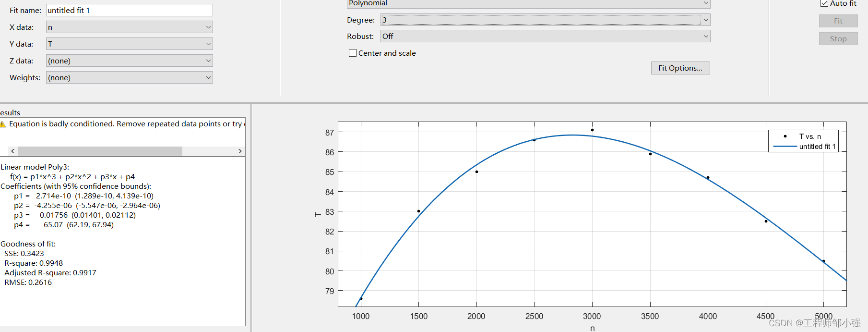Click the R-square: 0.9948 value
The height and width of the screenshot is (332, 868).
[34, 263]
